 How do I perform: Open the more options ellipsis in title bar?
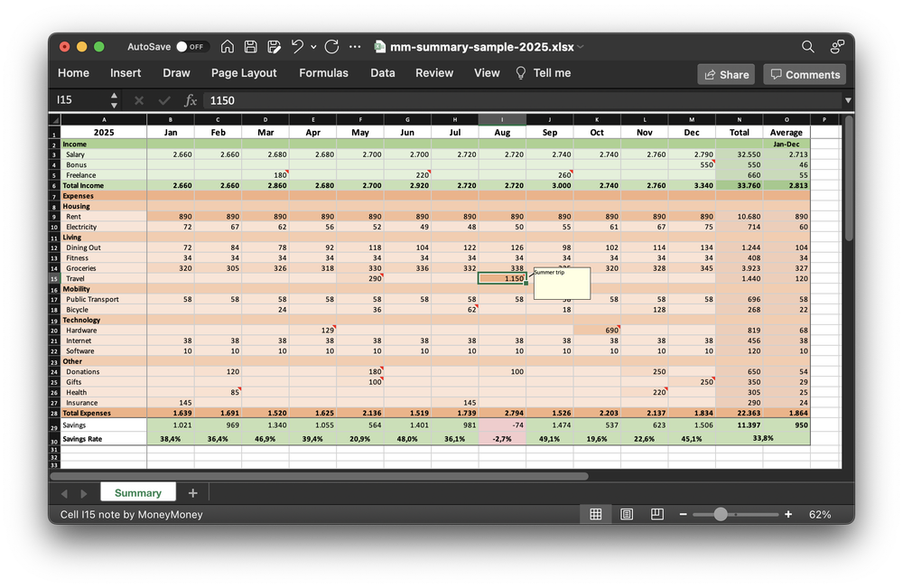tap(355, 46)
